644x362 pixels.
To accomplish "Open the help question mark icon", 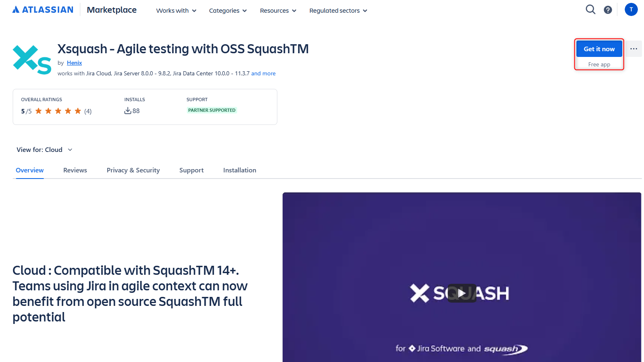I will click(608, 10).
